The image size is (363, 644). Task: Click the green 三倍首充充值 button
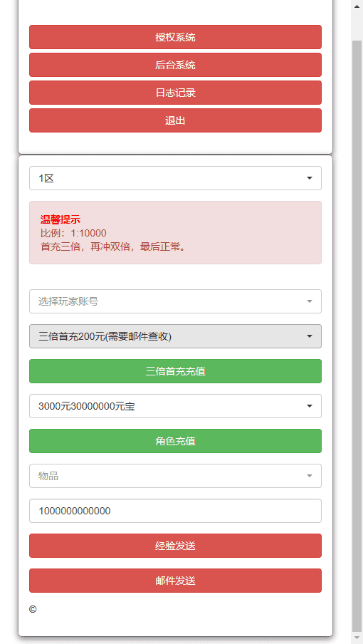click(x=175, y=371)
